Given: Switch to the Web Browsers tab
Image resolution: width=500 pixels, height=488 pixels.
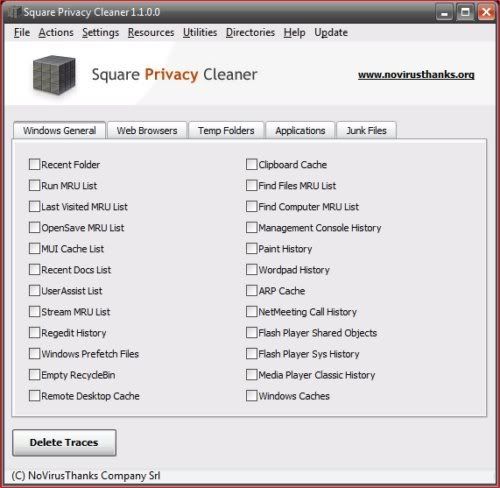Looking at the screenshot, I should pyautogui.click(x=147, y=130).
